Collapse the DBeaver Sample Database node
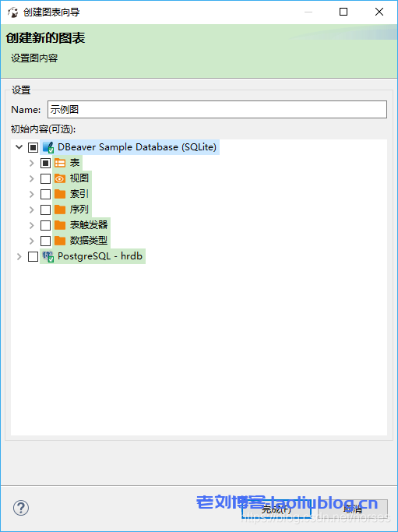The width and height of the screenshot is (398, 532). pos(19,147)
